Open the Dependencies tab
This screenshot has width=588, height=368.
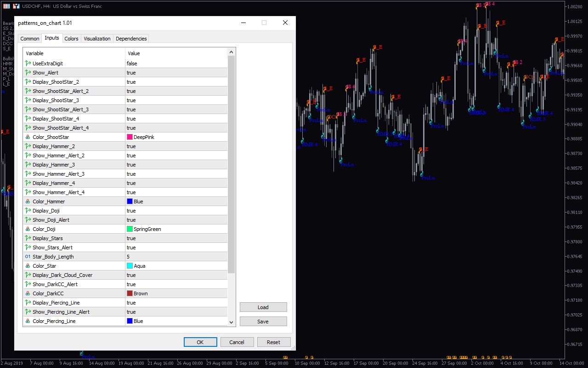pos(131,39)
